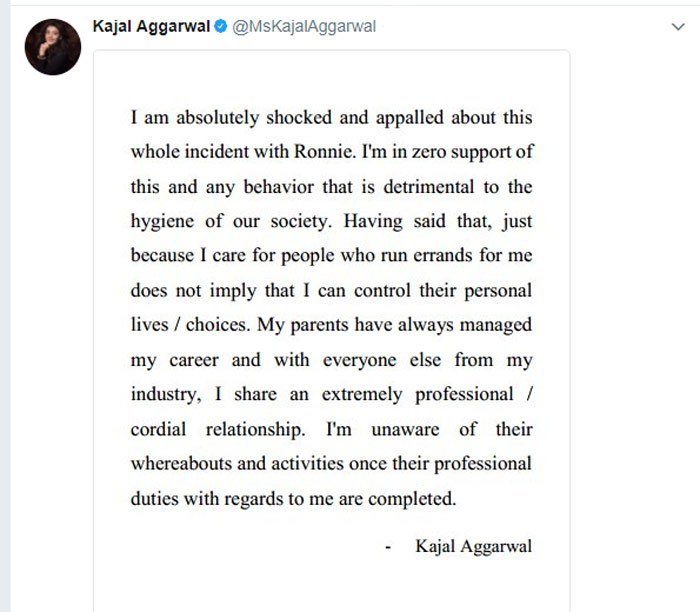The height and width of the screenshot is (612, 700).
Task: Expand the tweet options chevron
Action: (x=679, y=27)
